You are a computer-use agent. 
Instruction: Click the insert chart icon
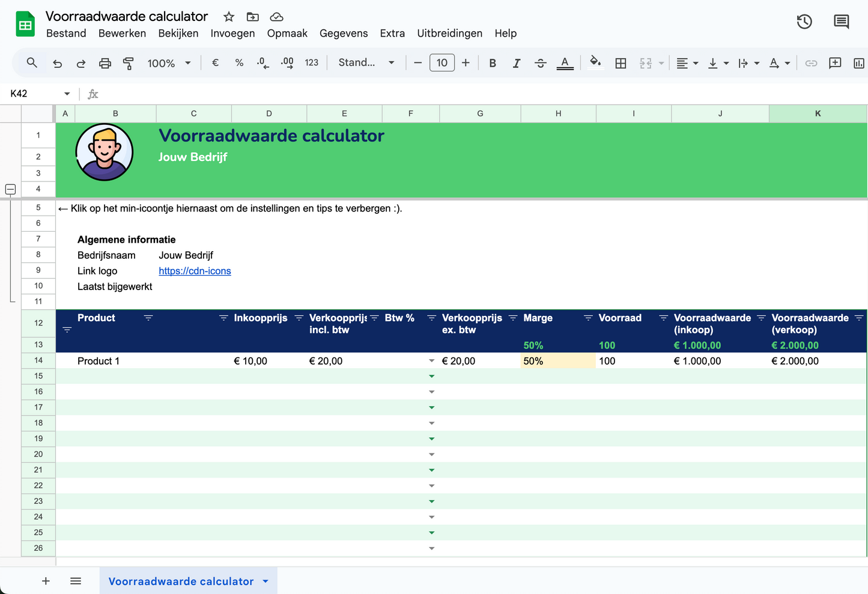pos(858,63)
